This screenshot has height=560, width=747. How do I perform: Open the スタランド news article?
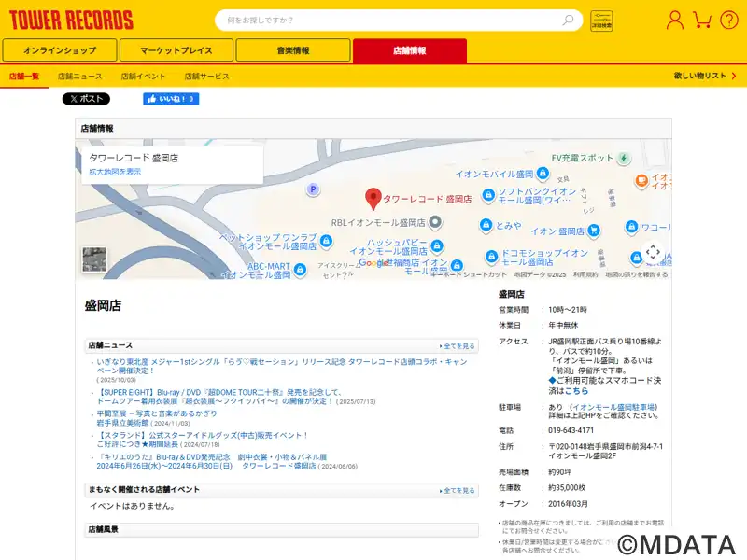click(203, 440)
